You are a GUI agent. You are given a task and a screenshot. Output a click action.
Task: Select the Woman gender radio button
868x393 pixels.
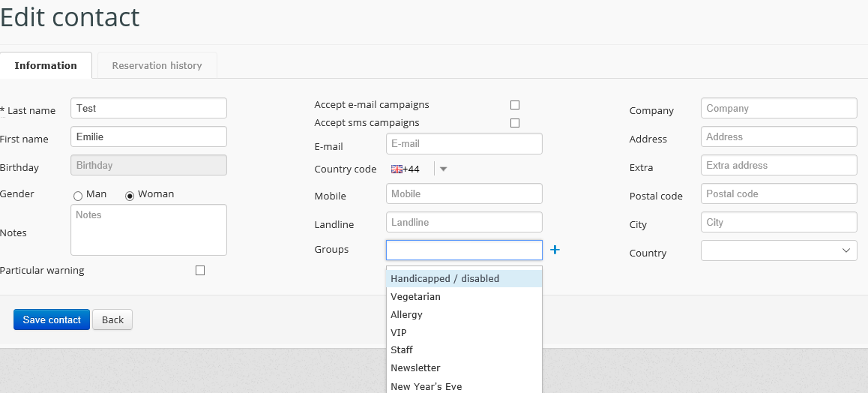pos(130,196)
